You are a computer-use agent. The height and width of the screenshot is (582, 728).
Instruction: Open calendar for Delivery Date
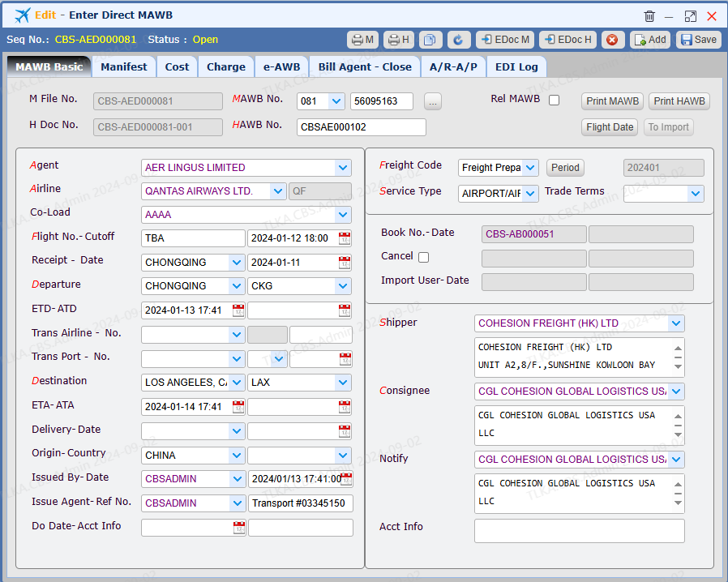345,431
